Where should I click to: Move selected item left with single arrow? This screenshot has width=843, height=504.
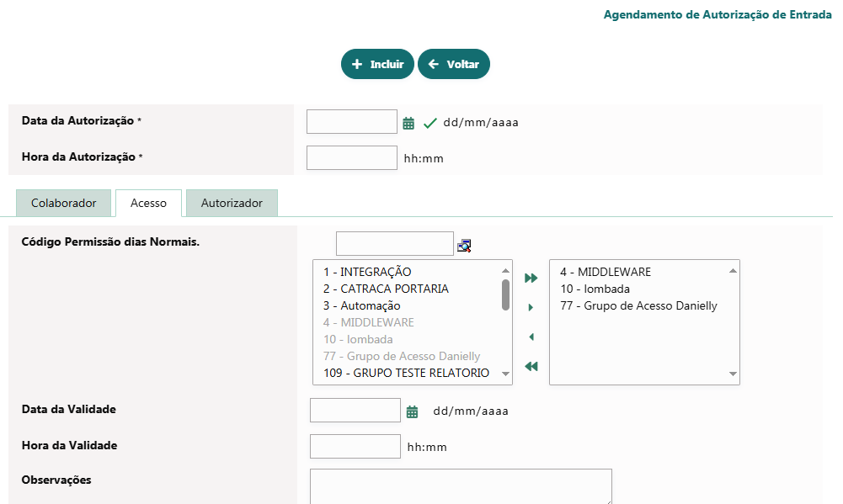[x=531, y=337]
